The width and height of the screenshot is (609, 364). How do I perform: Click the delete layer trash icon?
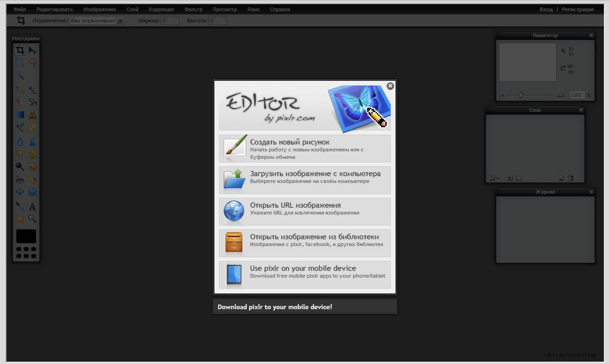click(x=570, y=178)
